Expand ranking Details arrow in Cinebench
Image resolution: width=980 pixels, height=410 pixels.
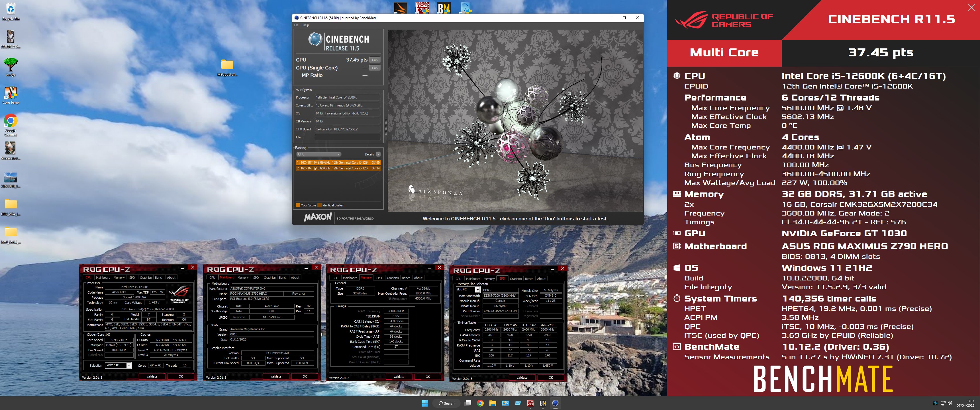point(378,154)
